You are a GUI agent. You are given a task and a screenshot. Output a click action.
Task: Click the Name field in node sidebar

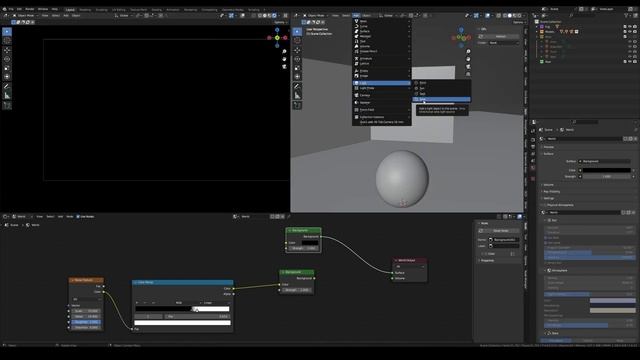504,240
